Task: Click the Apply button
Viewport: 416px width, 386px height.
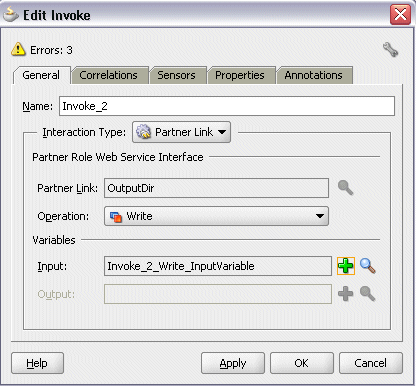Action: (233, 363)
